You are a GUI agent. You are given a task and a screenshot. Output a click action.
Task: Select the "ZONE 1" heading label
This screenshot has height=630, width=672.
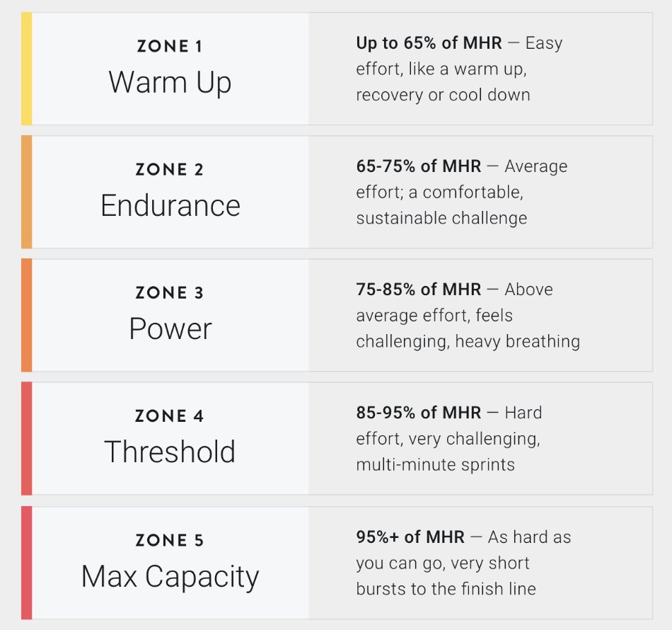coord(170,47)
